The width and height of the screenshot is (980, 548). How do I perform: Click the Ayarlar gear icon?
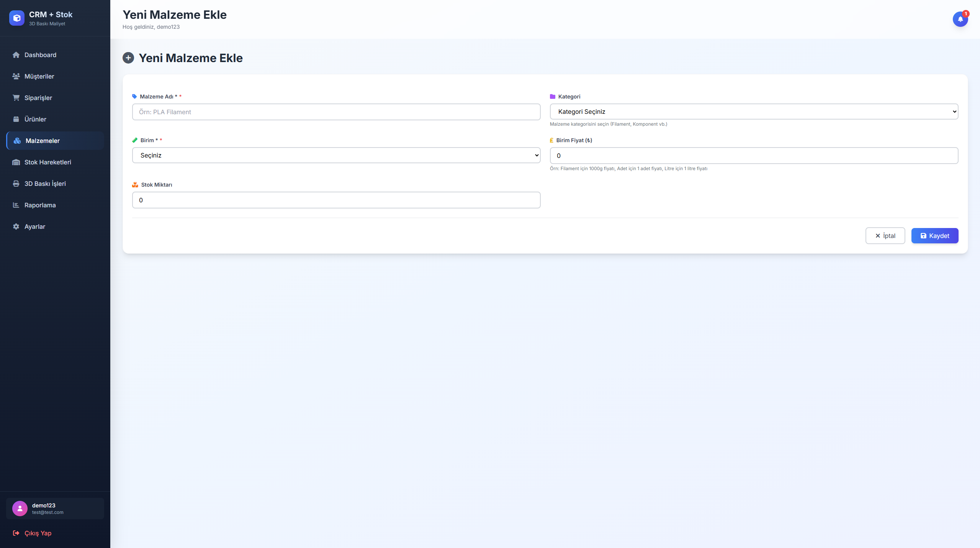click(16, 226)
